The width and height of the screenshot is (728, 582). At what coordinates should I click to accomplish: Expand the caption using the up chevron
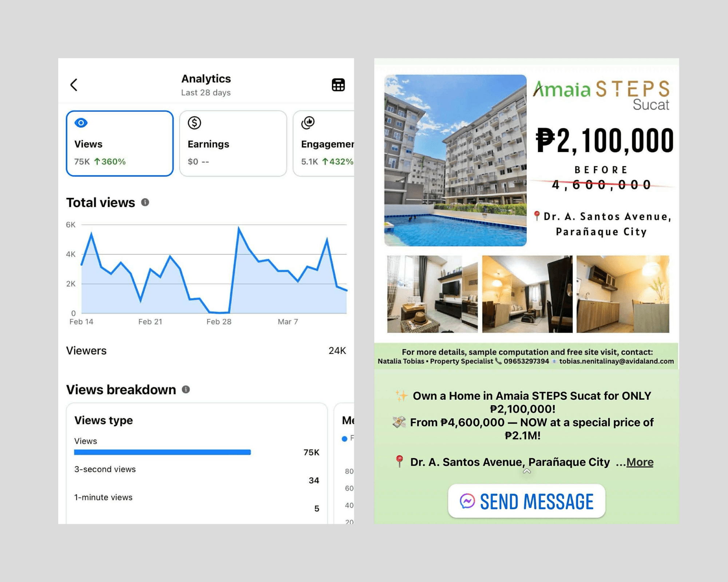[x=526, y=471]
